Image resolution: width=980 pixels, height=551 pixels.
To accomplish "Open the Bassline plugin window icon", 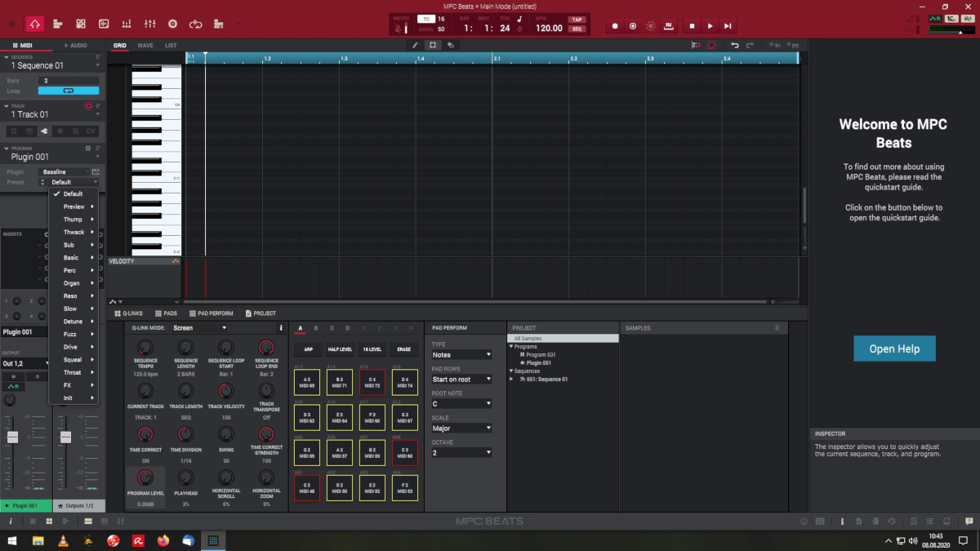I will 96,172.
